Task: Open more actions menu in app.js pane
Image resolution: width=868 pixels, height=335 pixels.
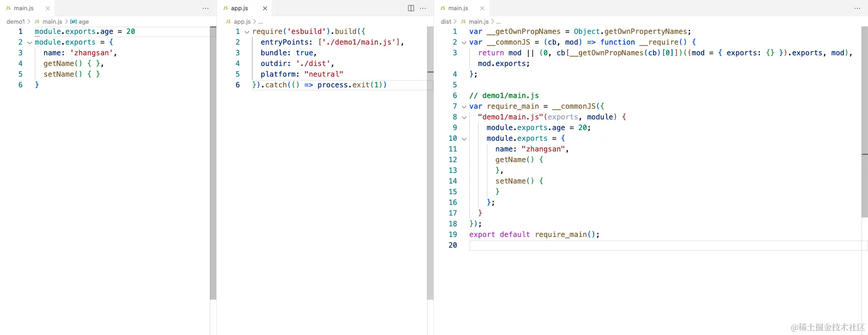Action: coord(423,8)
